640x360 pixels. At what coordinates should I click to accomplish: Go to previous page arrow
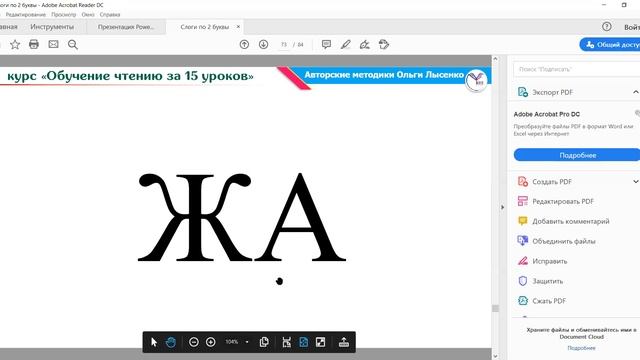pyautogui.click(x=244, y=44)
